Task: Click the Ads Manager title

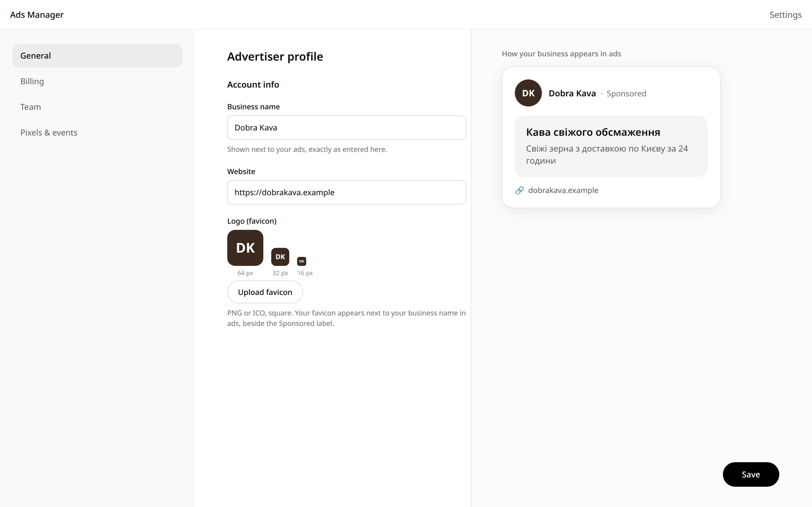Action: [x=37, y=15]
